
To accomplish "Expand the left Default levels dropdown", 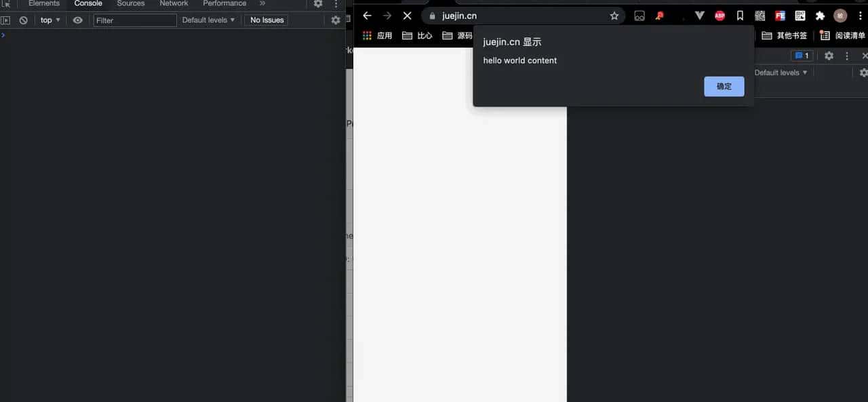I will (x=208, y=20).
